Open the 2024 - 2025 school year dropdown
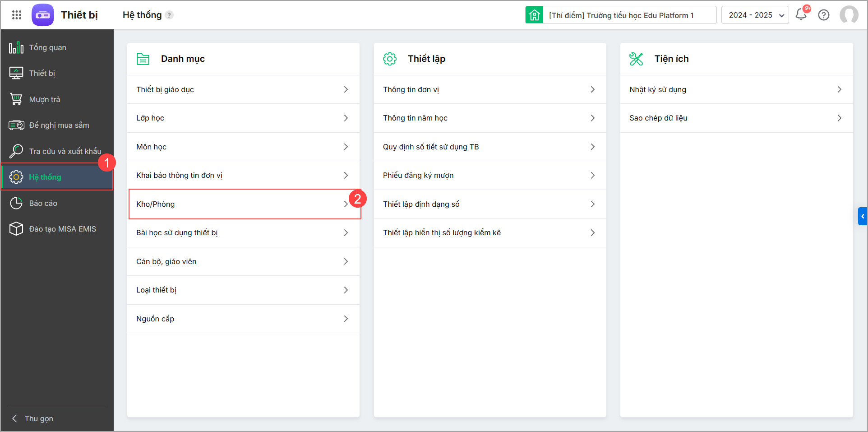Image resolution: width=868 pixels, height=432 pixels. 755,15
